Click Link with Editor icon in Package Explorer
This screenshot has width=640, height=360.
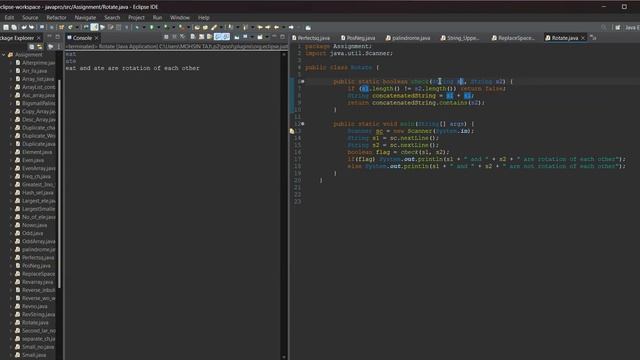coord(40,47)
